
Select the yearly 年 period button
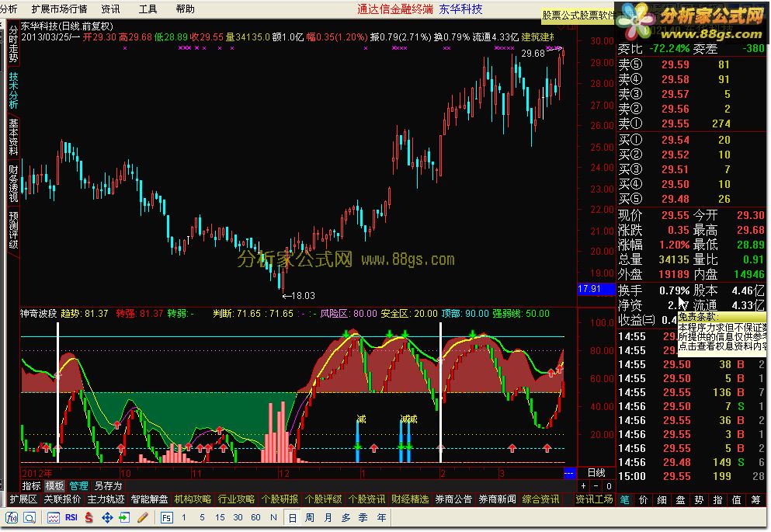pos(381,518)
